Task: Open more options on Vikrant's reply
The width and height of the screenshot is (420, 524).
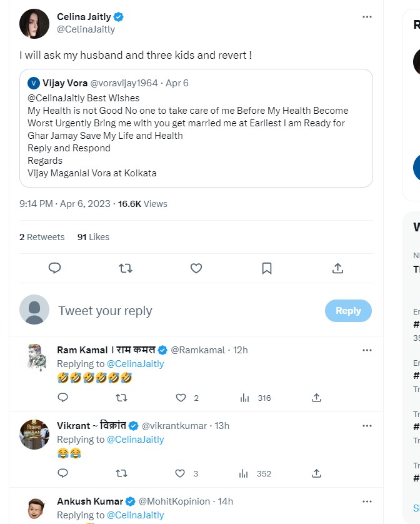Action: [x=367, y=426]
